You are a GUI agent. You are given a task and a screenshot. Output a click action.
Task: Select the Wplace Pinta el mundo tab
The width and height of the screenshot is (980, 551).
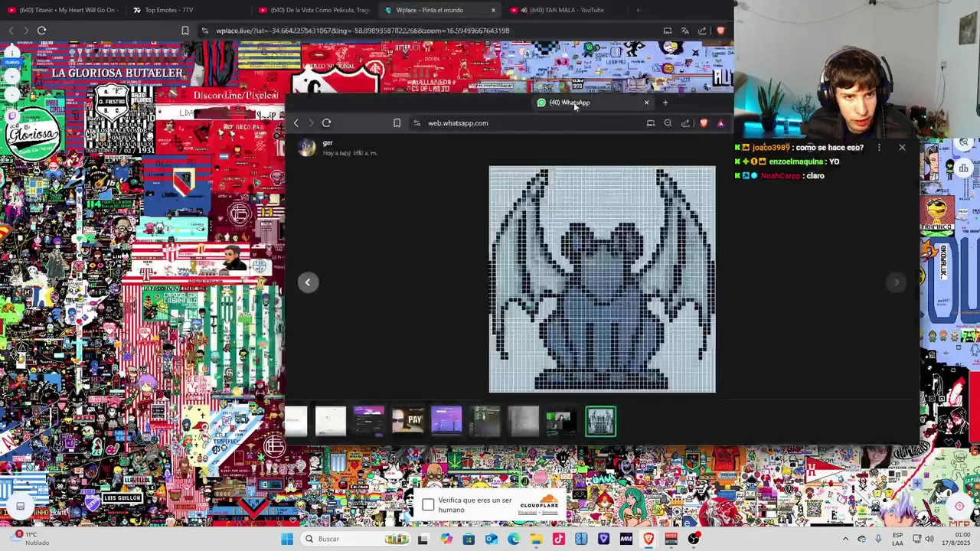(x=440, y=10)
